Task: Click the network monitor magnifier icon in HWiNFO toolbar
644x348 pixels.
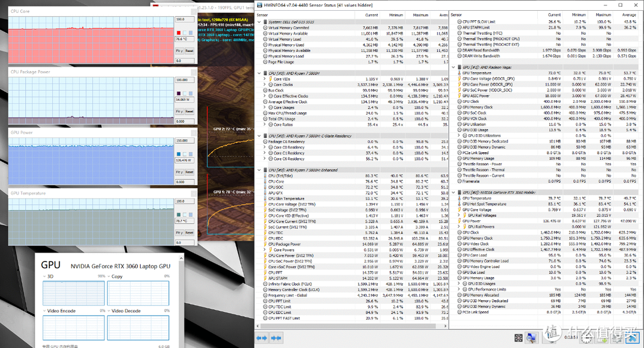Action: (531, 338)
